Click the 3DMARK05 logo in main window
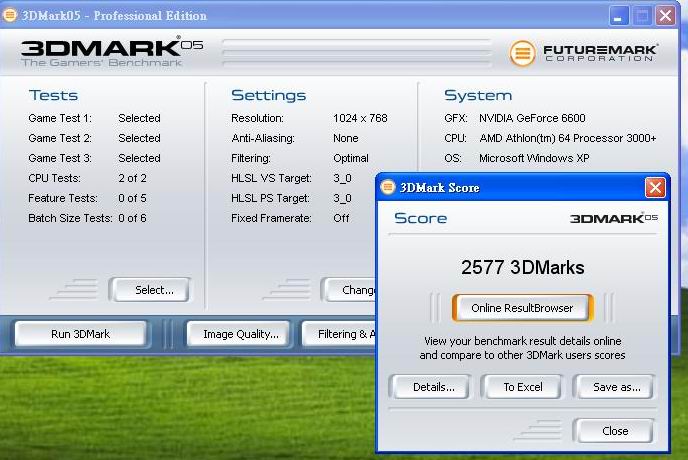 tap(112, 51)
